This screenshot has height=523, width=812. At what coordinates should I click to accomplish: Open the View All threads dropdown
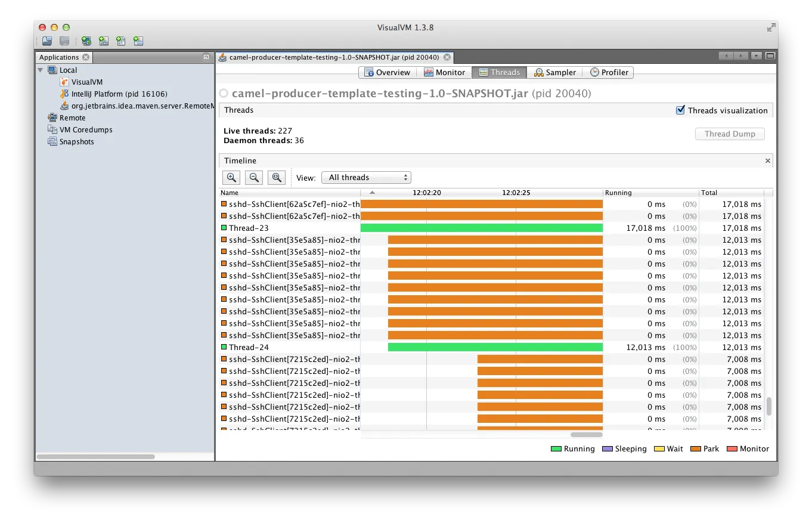(x=366, y=177)
